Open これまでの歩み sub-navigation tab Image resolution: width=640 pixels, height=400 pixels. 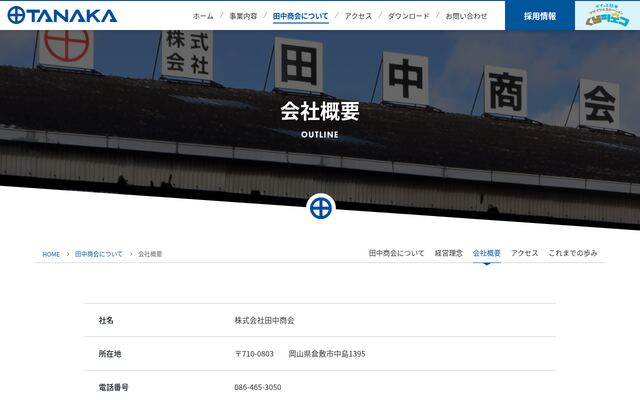click(573, 253)
